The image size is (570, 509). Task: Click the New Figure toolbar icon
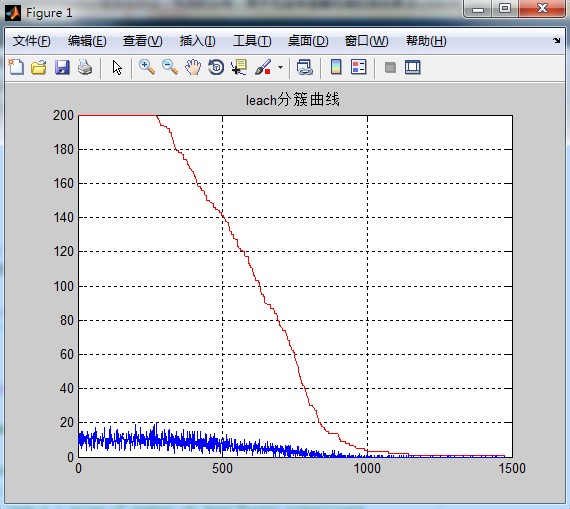(x=16, y=68)
